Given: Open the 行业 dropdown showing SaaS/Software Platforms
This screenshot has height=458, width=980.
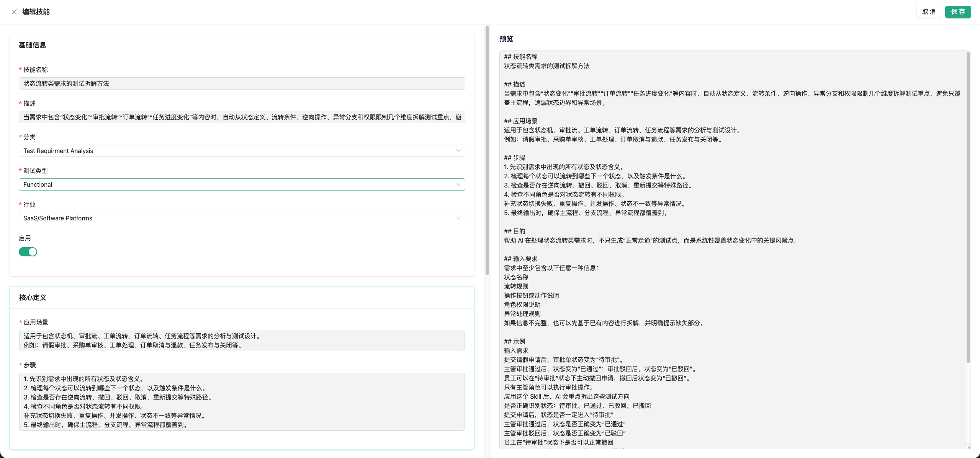Looking at the screenshot, I should pos(241,218).
